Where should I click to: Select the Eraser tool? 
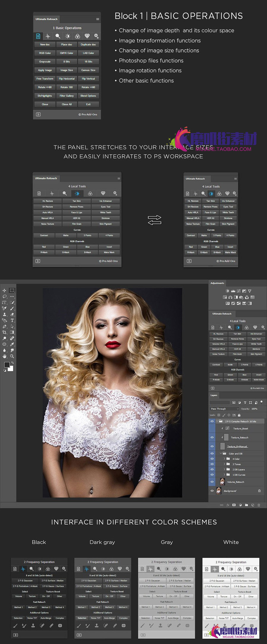pyautogui.click(x=12, y=314)
